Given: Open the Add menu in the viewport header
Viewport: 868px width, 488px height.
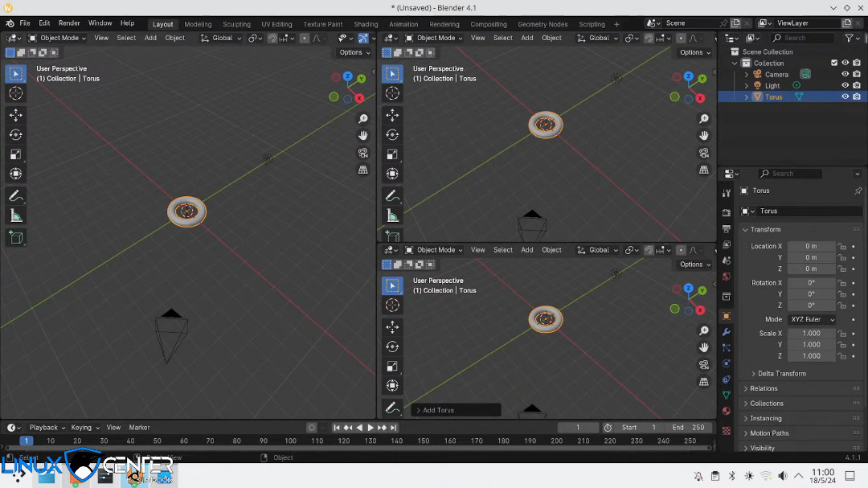Looking at the screenshot, I should coord(150,37).
